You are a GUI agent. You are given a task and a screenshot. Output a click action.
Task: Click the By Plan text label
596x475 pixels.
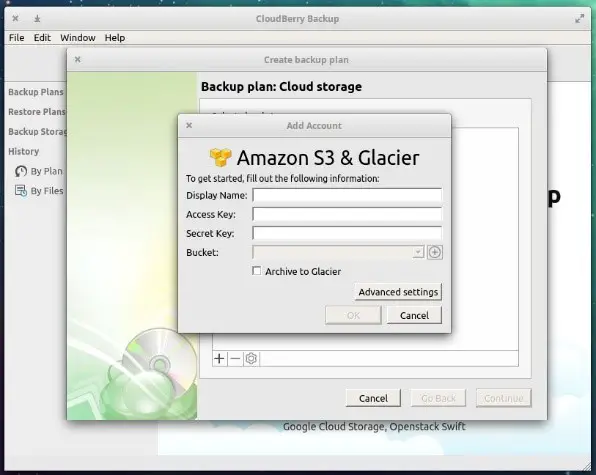(46, 171)
